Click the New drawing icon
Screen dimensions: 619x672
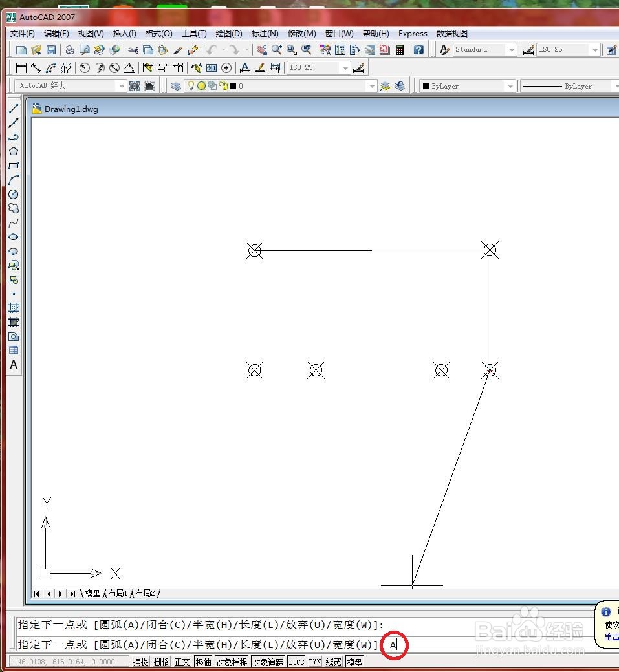point(21,50)
